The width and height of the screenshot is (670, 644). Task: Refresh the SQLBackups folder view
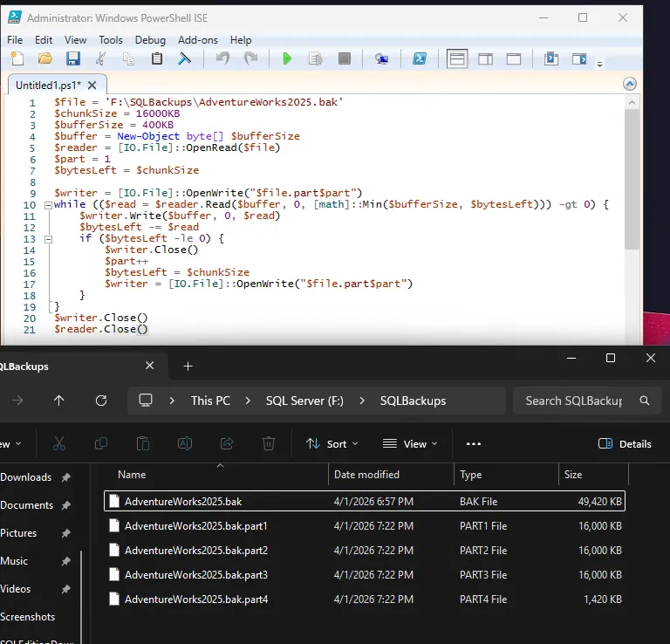(x=101, y=401)
